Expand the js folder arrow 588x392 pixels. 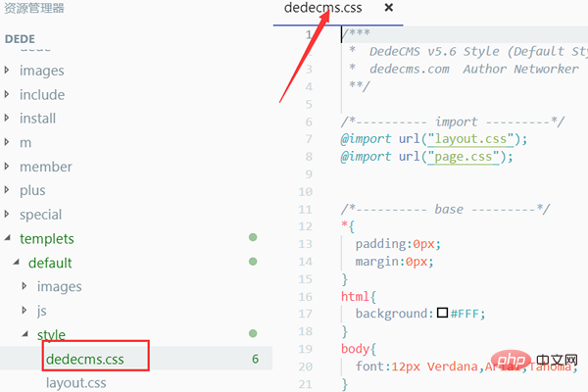pos(24,311)
